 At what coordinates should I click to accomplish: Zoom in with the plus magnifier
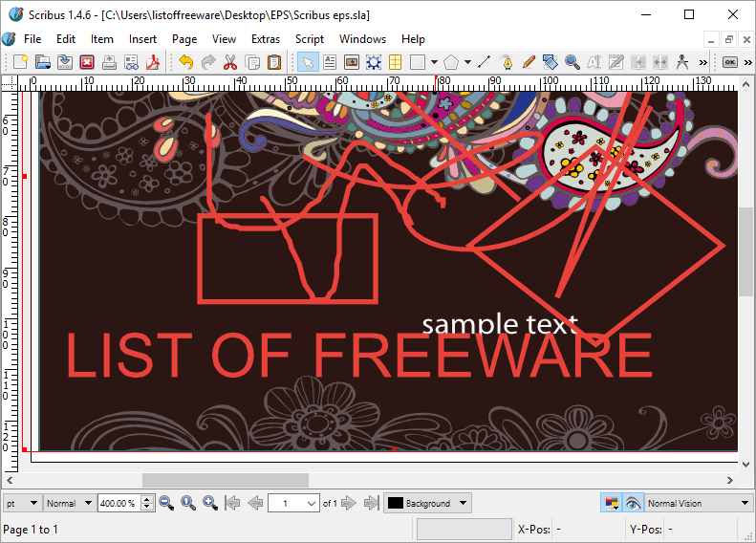tap(210, 503)
